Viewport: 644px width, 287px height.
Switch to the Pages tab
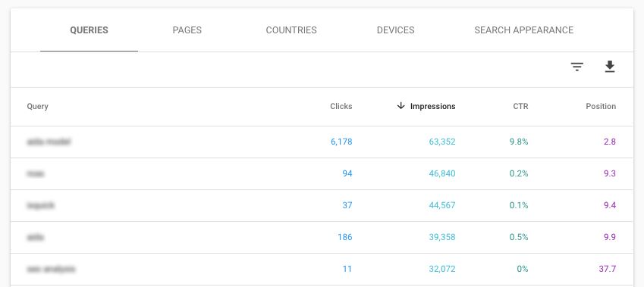[187, 30]
